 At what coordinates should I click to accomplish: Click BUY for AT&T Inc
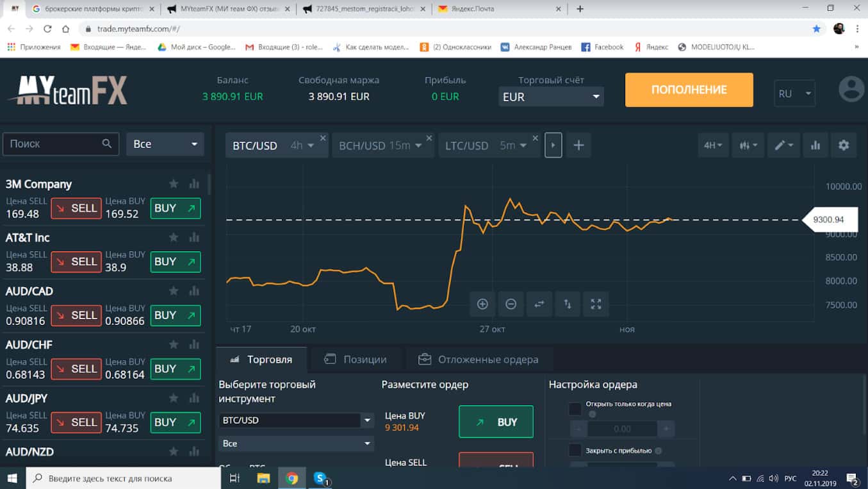(176, 261)
